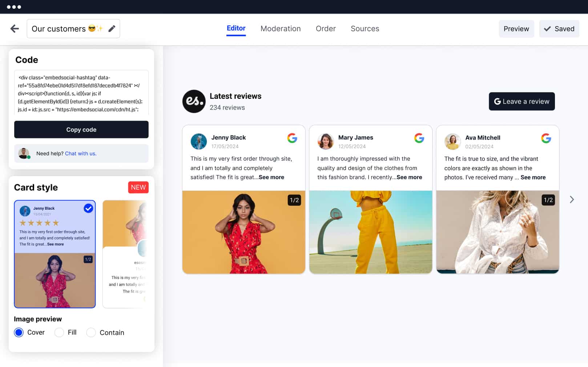Click the Google icon on Ava Mitchell's review

pos(546,138)
